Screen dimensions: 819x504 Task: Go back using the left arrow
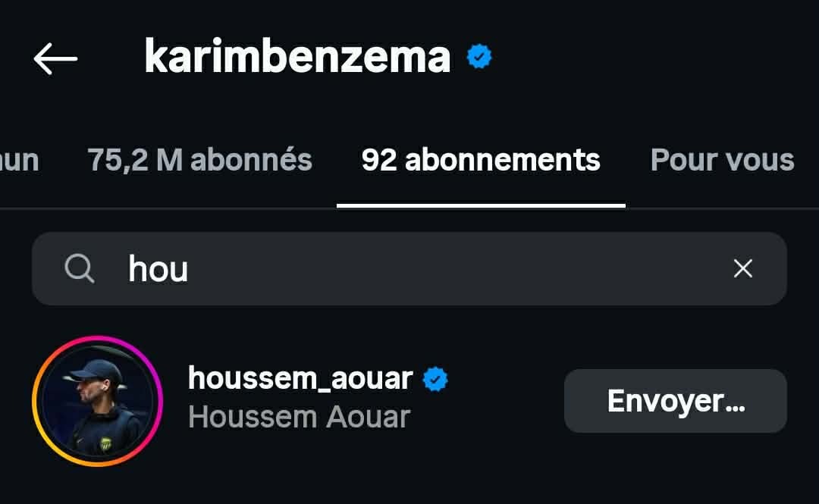tap(55, 58)
